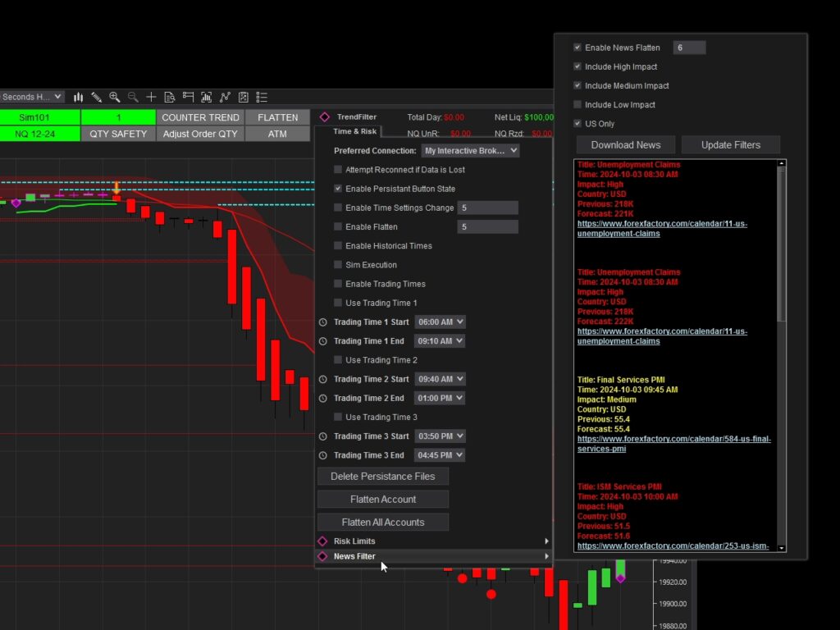
Task: Open the chart properties icon
Action: [244, 97]
